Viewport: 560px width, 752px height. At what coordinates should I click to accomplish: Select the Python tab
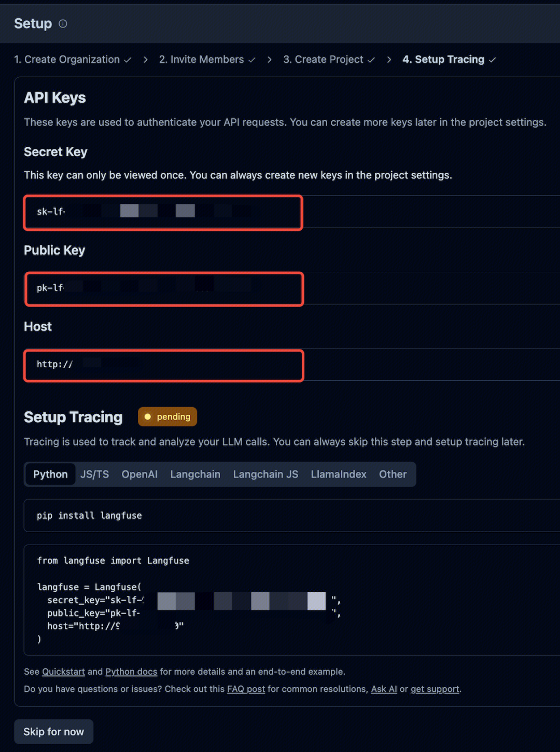(x=50, y=474)
